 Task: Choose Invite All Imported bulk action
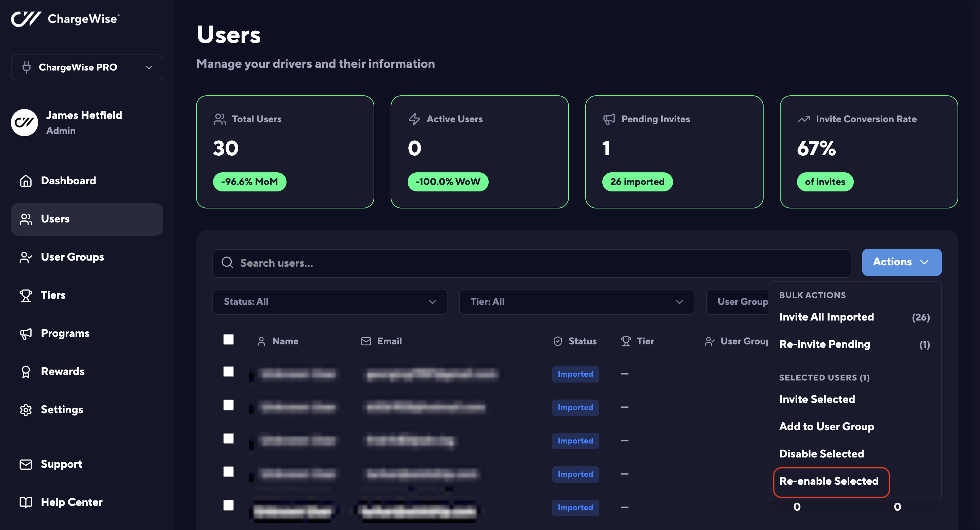point(826,317)
